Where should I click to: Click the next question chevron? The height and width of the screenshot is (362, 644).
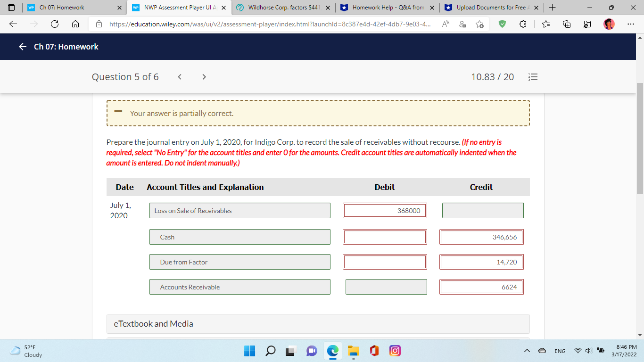204,76
